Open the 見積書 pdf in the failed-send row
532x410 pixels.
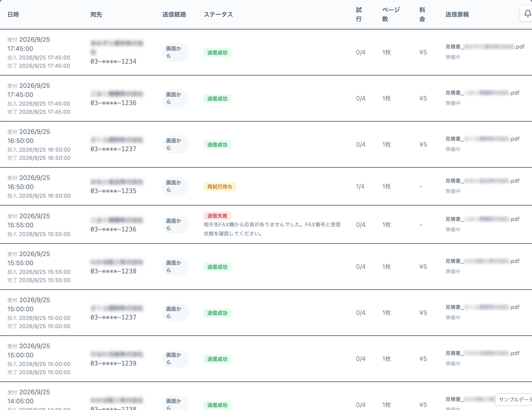(x=482, y=219)
